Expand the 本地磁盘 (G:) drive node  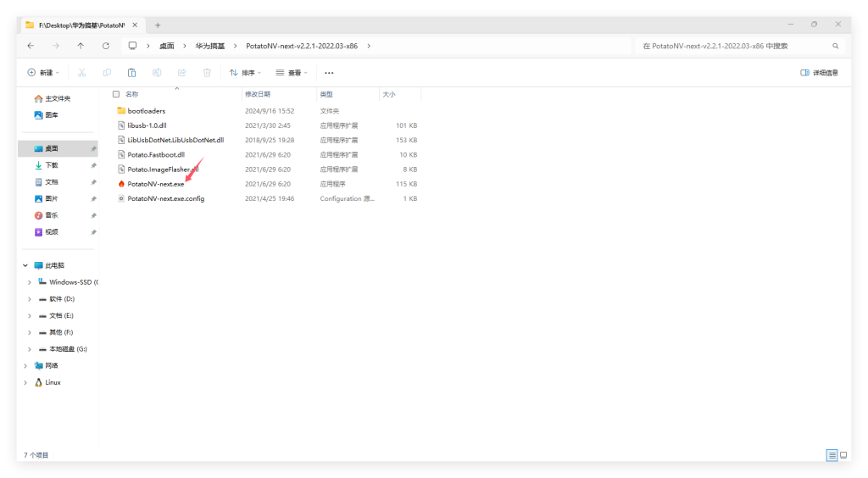(x=30, y=349)
